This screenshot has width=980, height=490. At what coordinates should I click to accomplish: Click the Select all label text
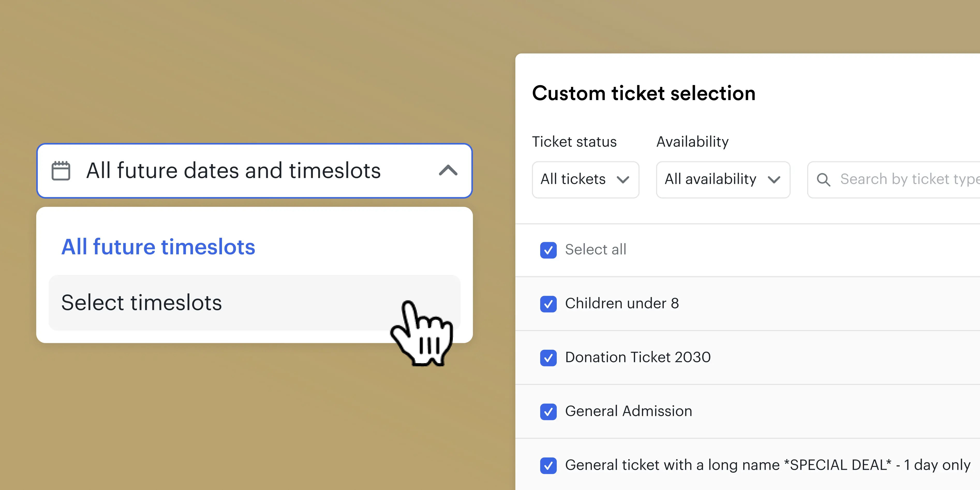(595, 250)
